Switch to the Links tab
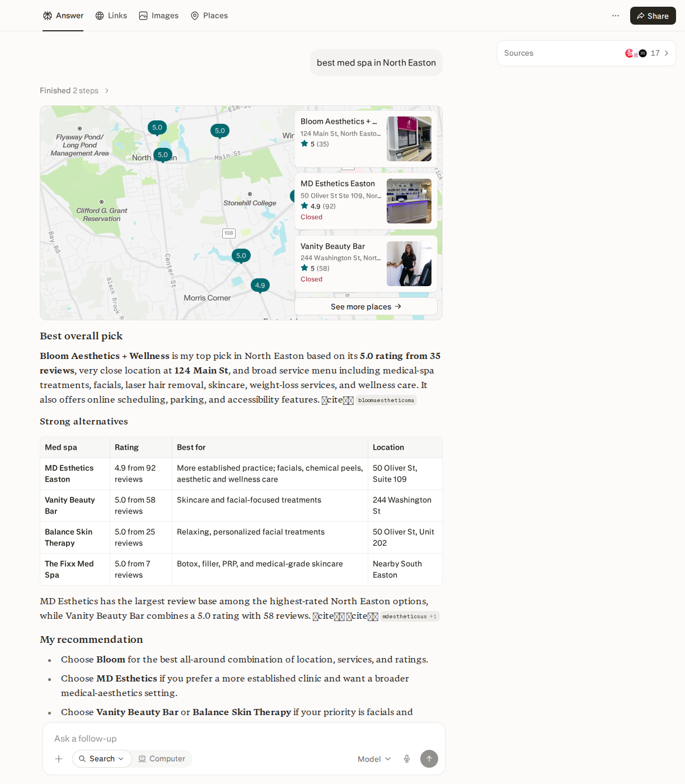685x784 pixels. tap(111, 16)
